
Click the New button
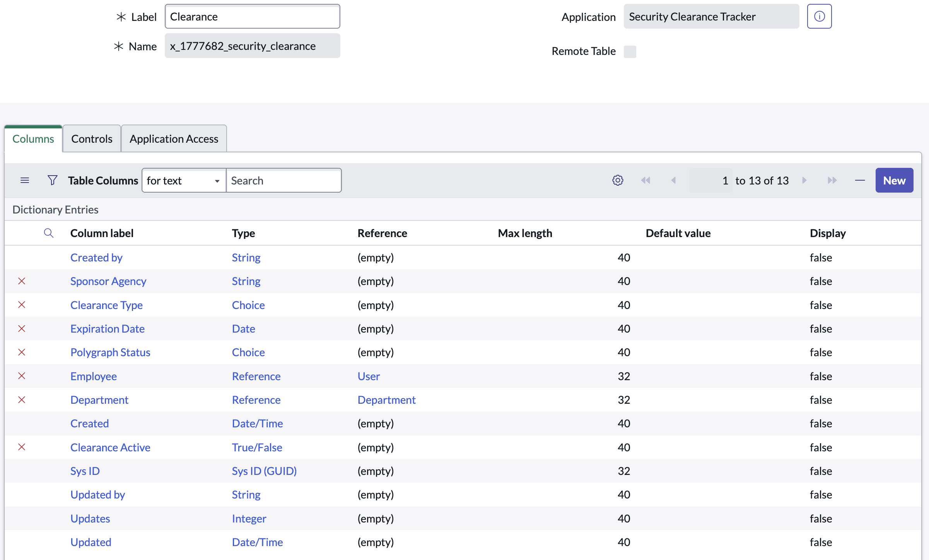point(894,181)
